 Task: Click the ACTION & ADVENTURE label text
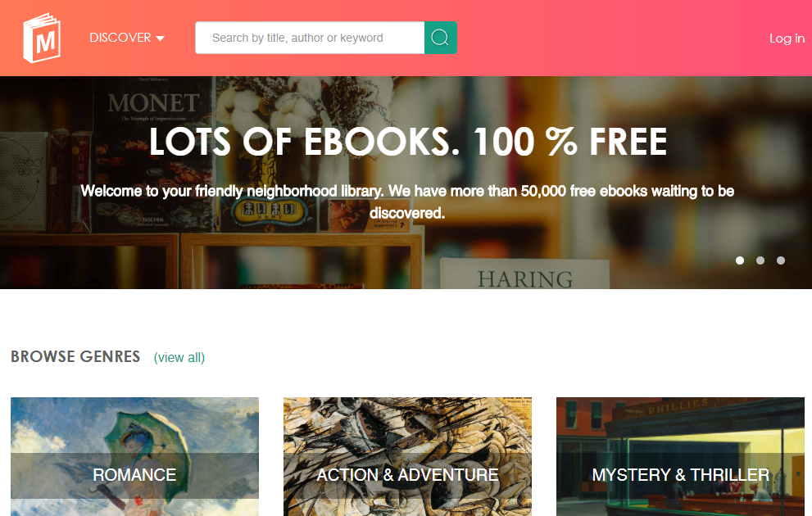click(x=407, y=475)
